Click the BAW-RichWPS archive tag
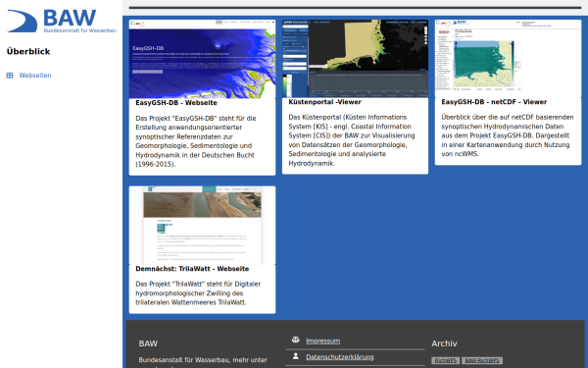The image size is (588, 368). (x=482, y=360)
